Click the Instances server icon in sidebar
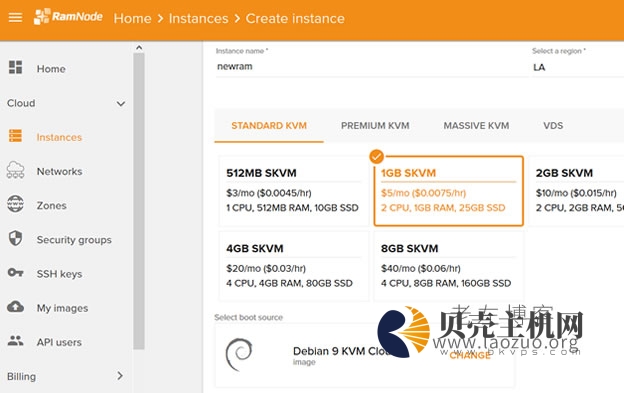Viewport: 624px width, 393px height. [x=16, y=136]
